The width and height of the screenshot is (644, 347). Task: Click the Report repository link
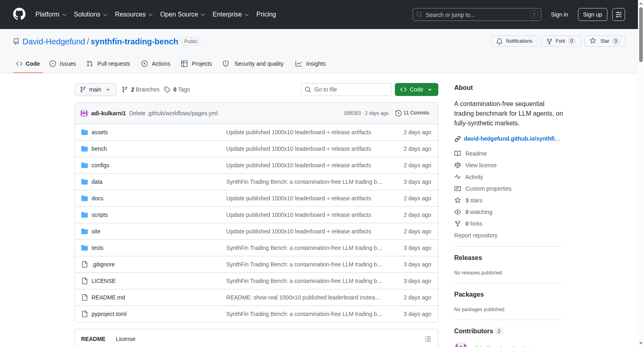tap(476, 235)
